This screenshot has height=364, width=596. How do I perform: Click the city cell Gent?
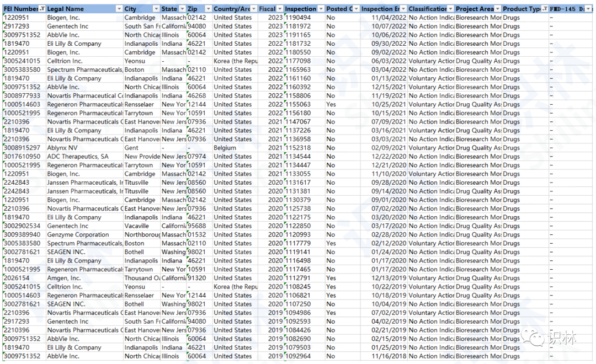[x=142, y=148]
